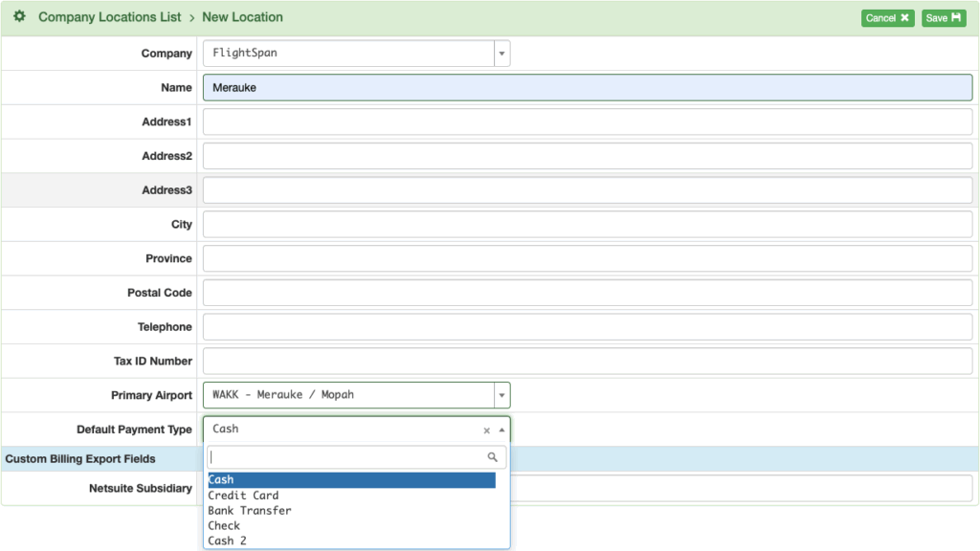Screen dimensions: 980x551
Task: Focus the Address2 input field
Action: [588, 156]
